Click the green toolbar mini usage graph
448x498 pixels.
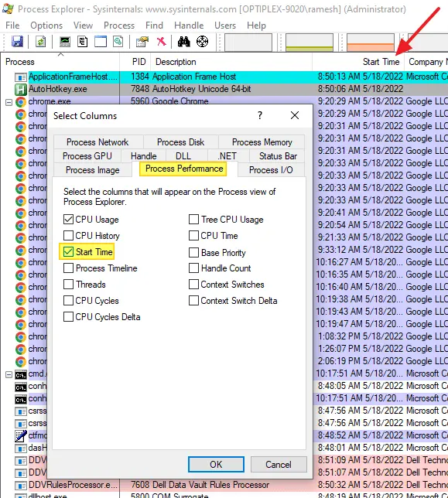[x=309, y=43]
